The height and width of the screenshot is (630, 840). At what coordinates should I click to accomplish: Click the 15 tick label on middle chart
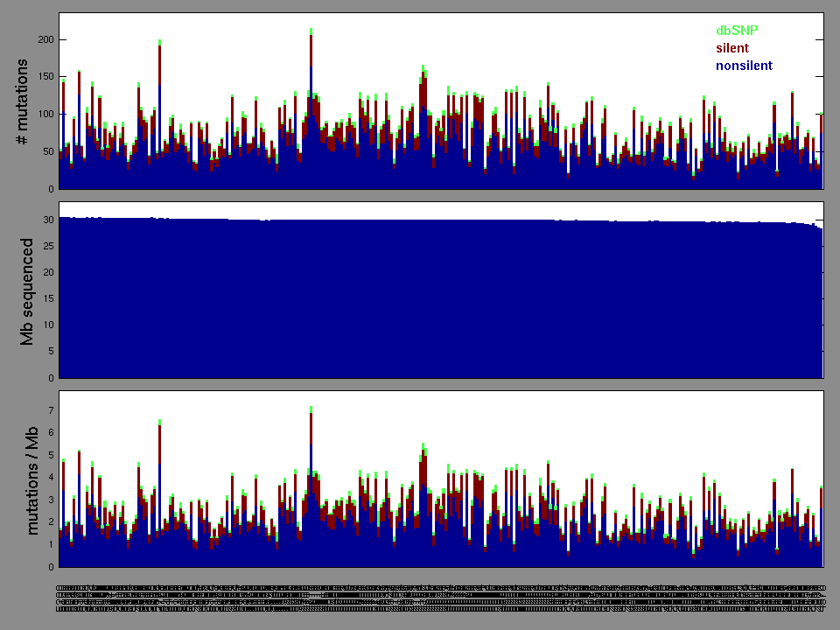(49, 299)
